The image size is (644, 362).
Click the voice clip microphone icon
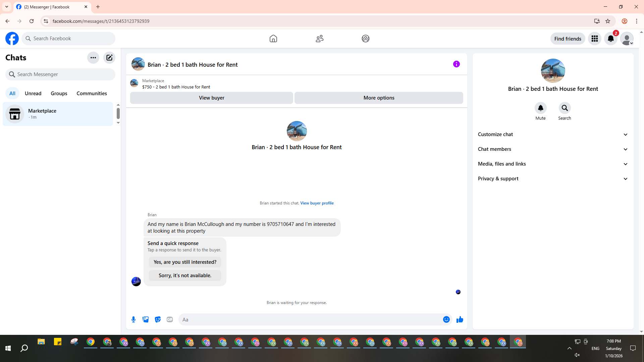(133, 319)
